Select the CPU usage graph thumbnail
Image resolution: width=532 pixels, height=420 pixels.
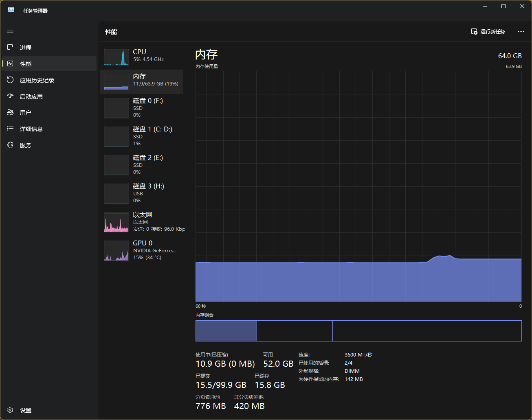(x=117, y=57)
